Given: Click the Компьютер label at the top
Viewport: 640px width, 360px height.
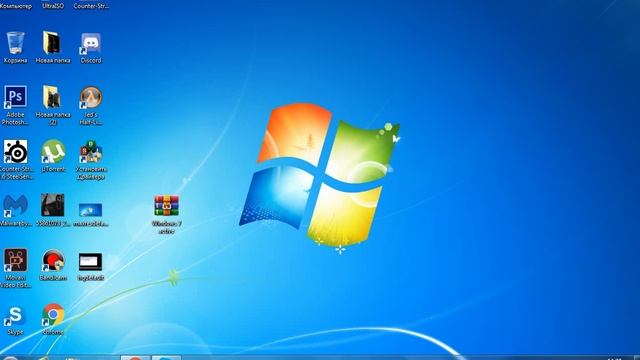Looking at the screenshot, I should [16, 6].
